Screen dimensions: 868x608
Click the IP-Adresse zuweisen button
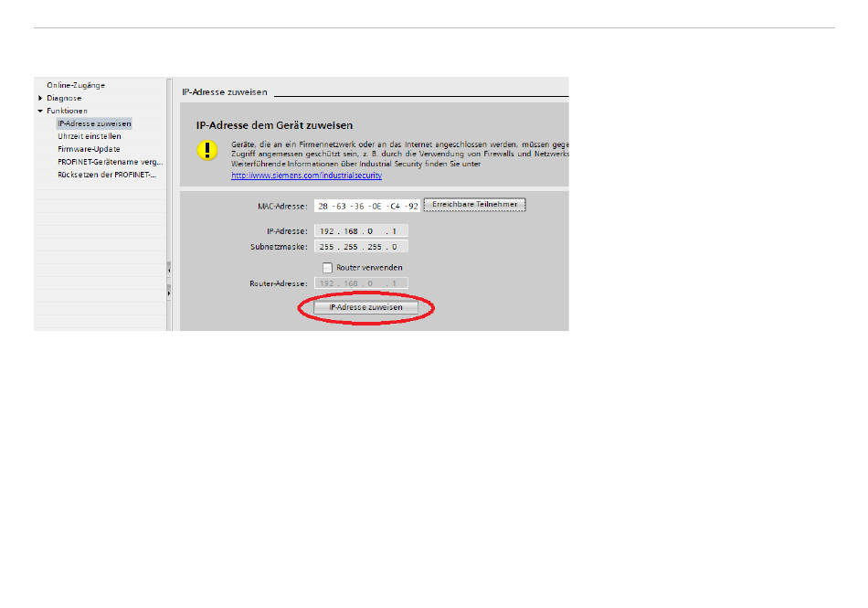coord(365,307)
